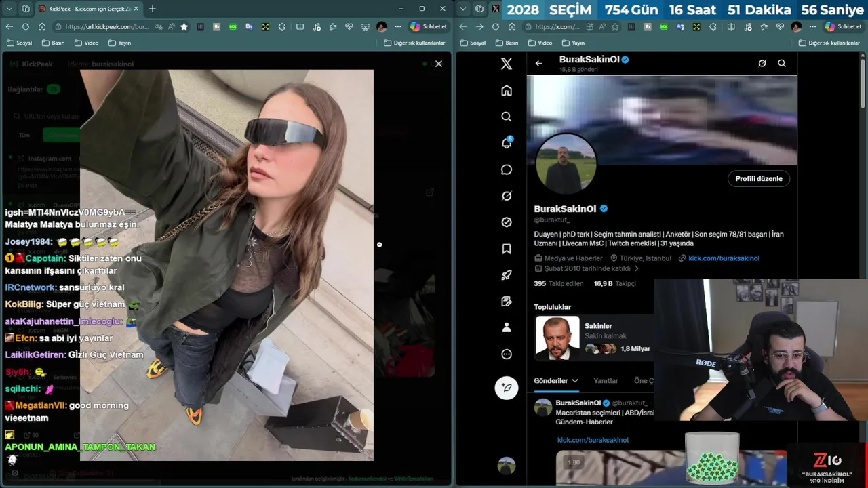Open More options circle in X sidebar
The height and width of the screenshot is (488, 868).
pyautogui.click(x=507, y=354)
